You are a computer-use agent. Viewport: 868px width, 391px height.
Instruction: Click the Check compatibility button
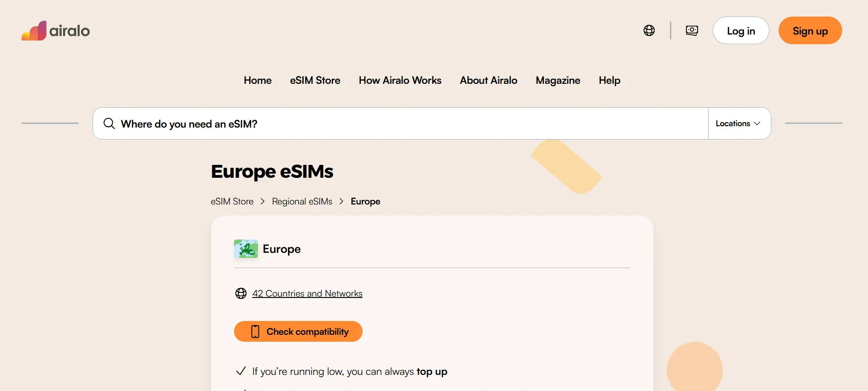(298, 332)
